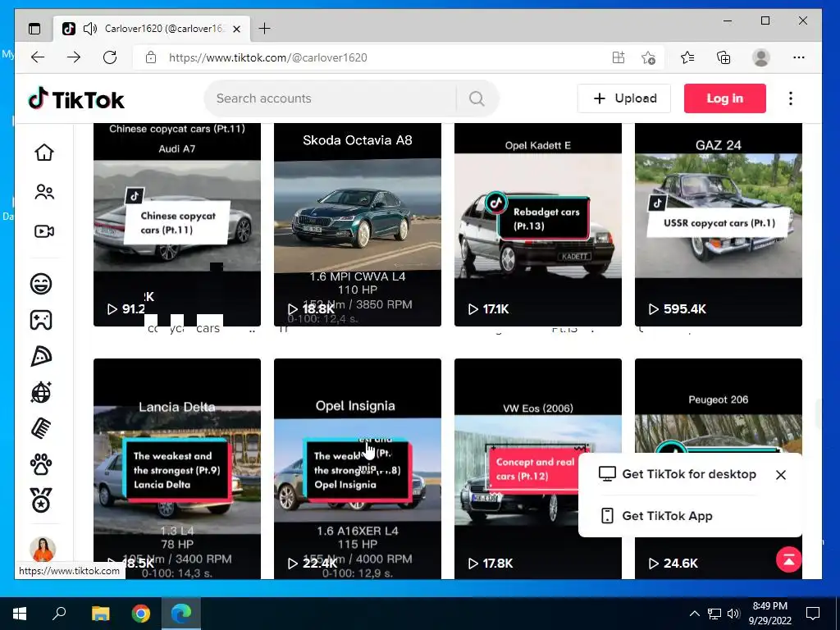Image resolution: width=840 pixels, height=630 pixels.
Task: Close the Carlover1620 tab
Action: 237,29
